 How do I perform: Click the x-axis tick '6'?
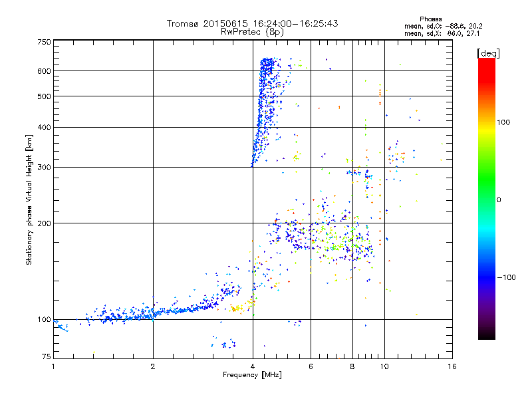[x=311, y=366]
